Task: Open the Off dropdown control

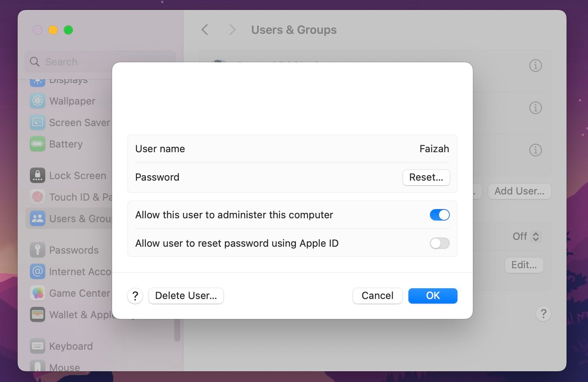Action: 526,237
